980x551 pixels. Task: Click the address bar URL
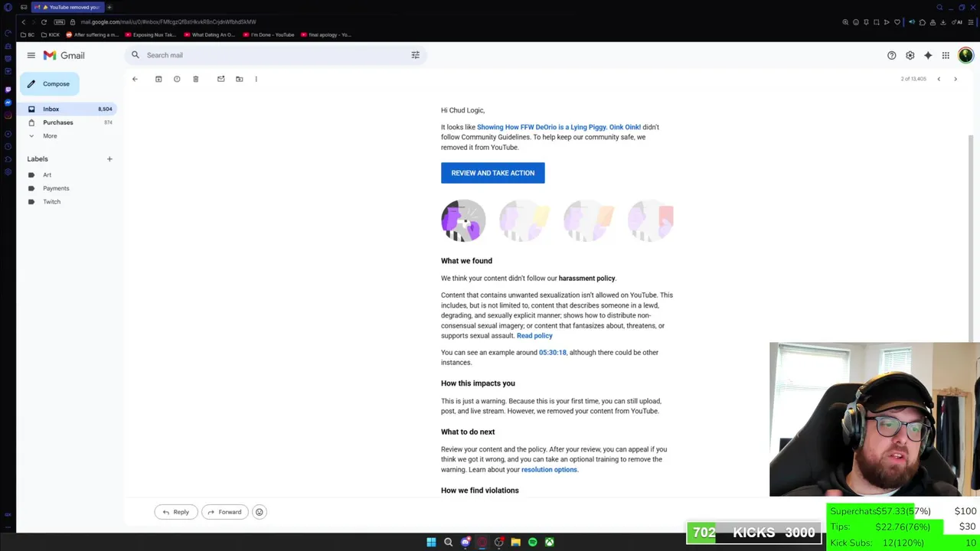(x=168, y=22)
